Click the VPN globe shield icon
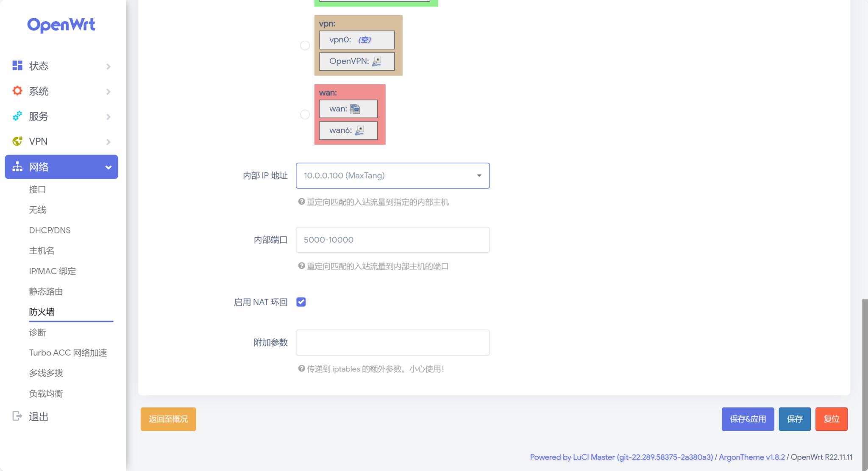 (17, 141)
